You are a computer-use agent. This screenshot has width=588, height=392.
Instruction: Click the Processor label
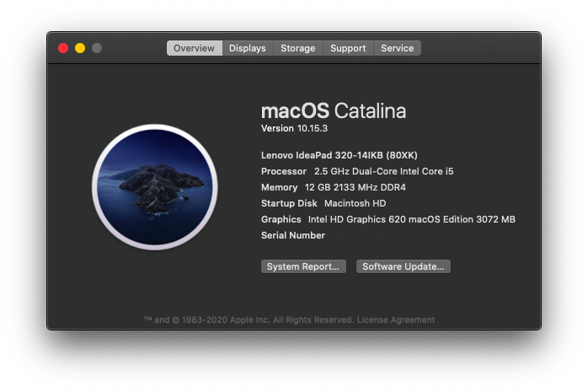[x=284, y=171]
